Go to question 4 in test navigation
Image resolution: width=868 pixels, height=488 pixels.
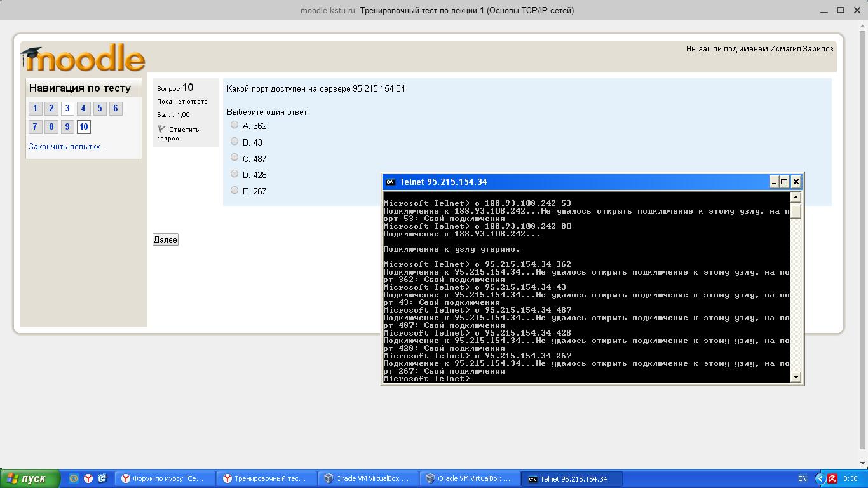point(83,109)
